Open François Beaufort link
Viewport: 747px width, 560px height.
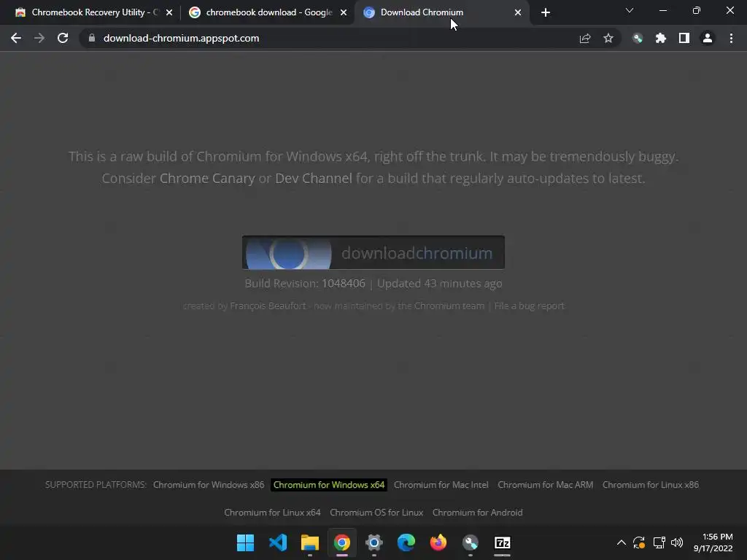point(268,306)
